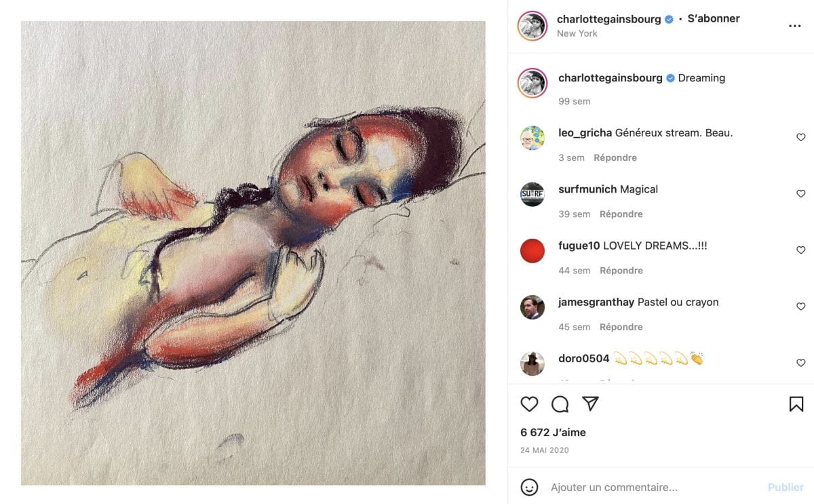Share the post with the paper plane icon
Image resolution: width=814 pixels, height=504 pixels.
(x=591, y=404)
